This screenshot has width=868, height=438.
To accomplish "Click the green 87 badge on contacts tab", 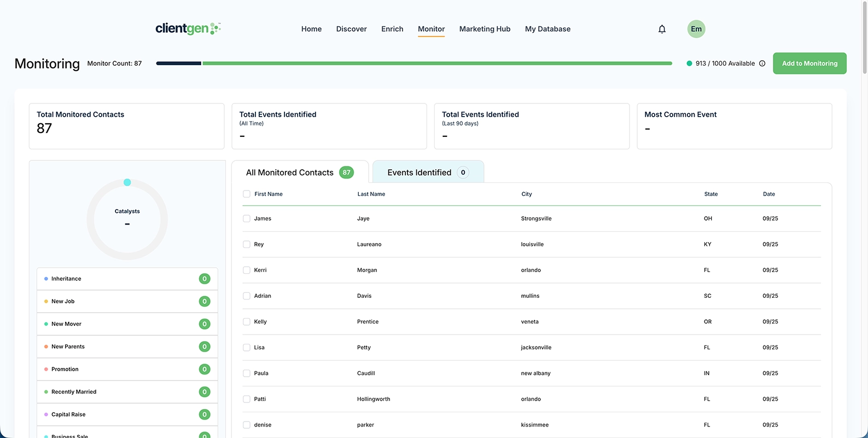I will (x=346, y=172).
